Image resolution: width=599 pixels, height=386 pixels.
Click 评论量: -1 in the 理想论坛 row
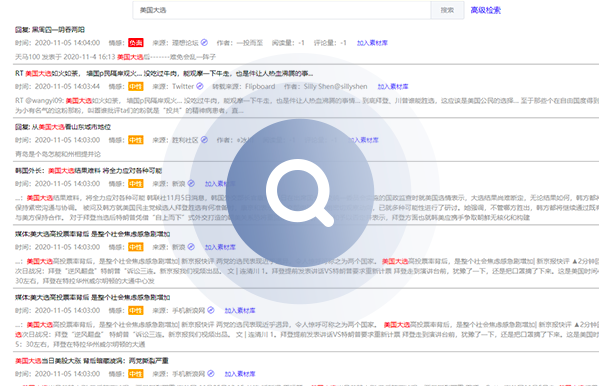(330, 43)
